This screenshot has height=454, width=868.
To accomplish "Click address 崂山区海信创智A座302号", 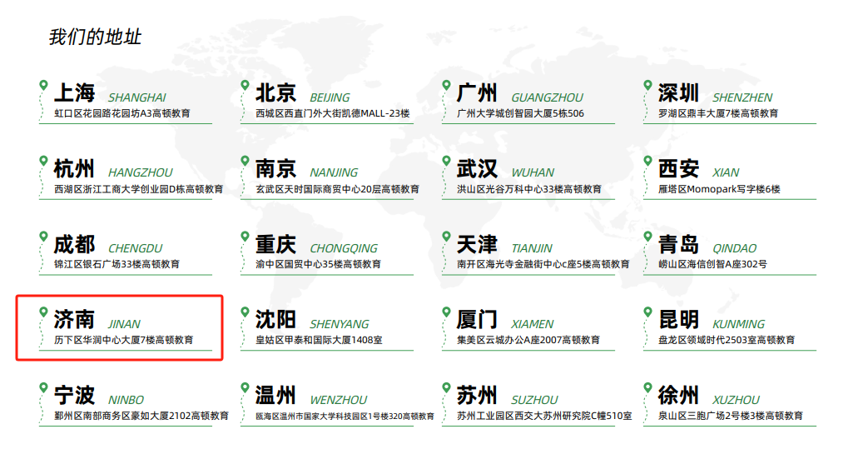I will point(713,264).
